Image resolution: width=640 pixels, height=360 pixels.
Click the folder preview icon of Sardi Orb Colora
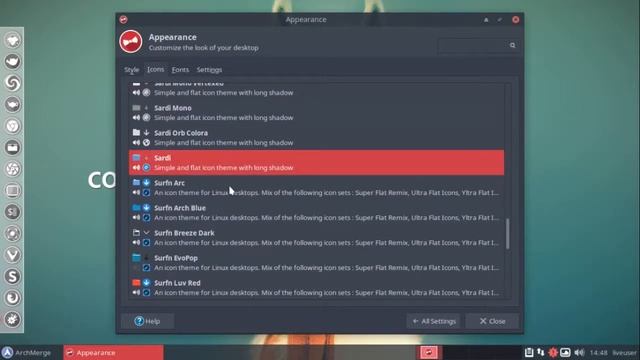pyautogui.click(x=136, y=133)
